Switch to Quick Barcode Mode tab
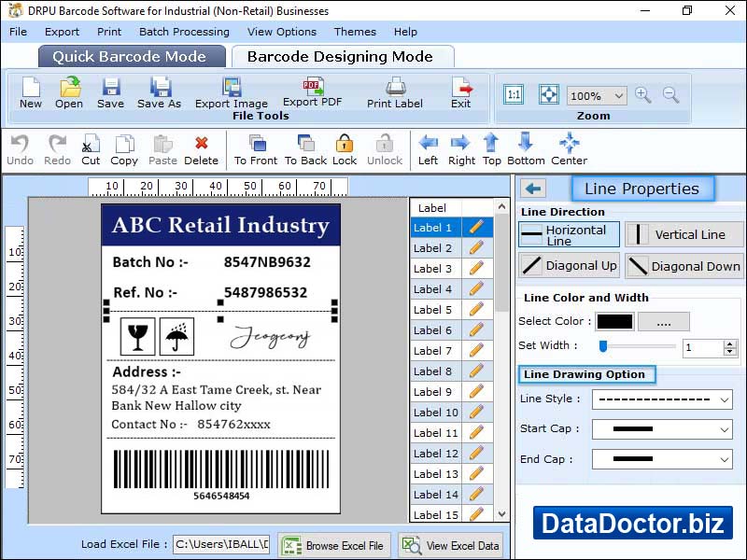The width and height of the screenshot is (747, 560). click(132, 57)
